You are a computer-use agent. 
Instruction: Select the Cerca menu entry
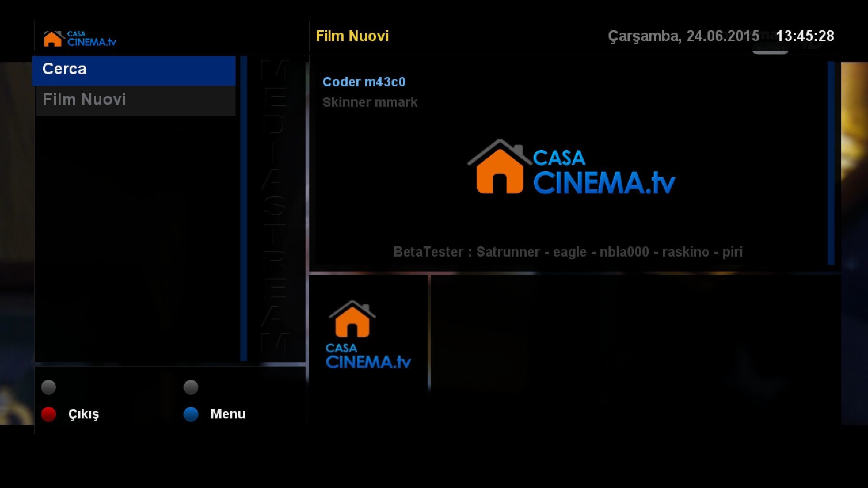point(134,70)
